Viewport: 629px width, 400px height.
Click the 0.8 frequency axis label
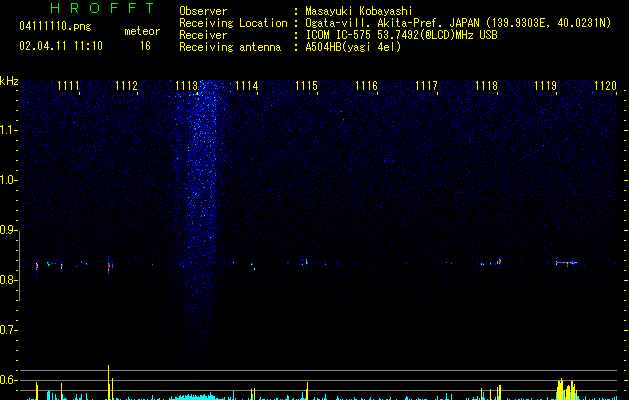[8, 280]
